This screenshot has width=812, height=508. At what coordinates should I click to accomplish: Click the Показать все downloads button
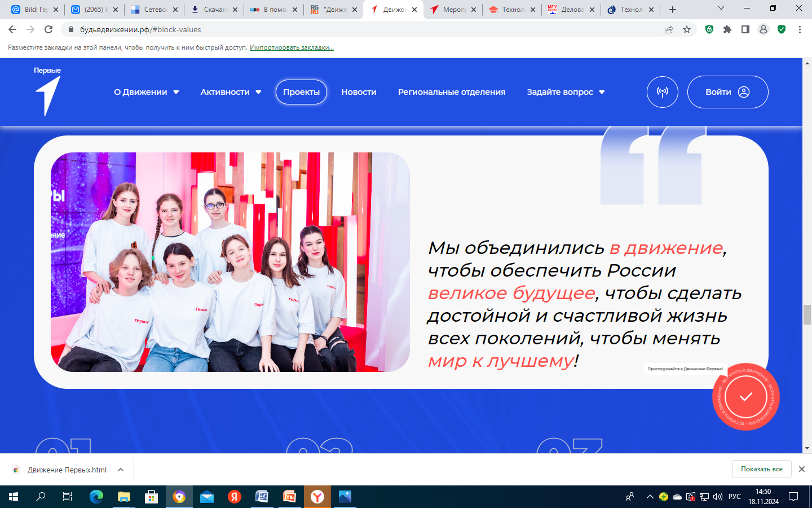pos(761,469)
